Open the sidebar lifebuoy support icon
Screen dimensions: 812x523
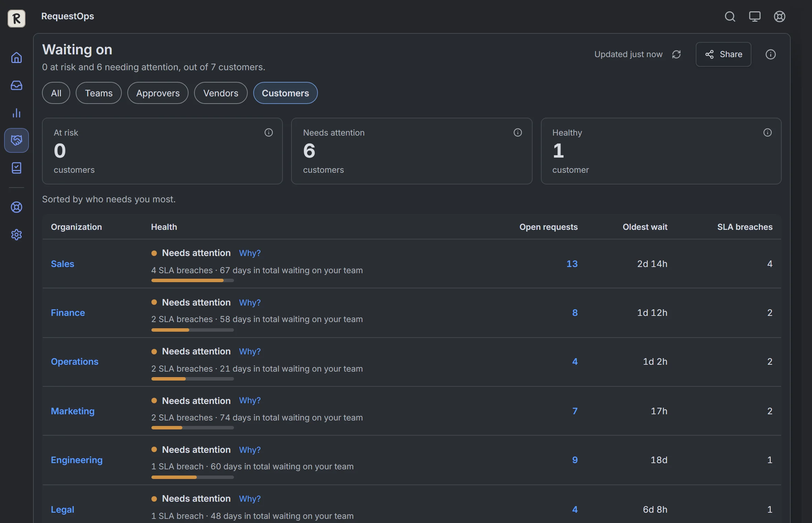(17, 207)
